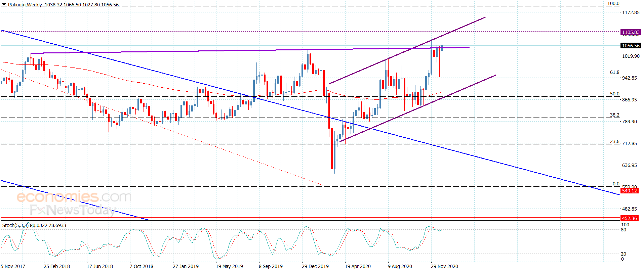
Task: Select the Stoch(5,3,3) indicator label
Action: pyautogui.click(x=15, y=225)
